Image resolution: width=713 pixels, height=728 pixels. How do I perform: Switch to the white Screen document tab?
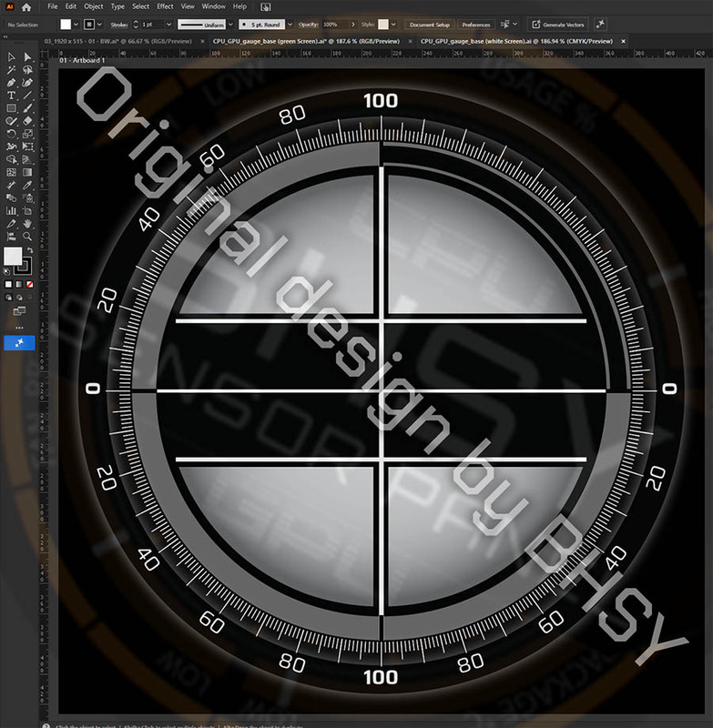click(516, 41)
